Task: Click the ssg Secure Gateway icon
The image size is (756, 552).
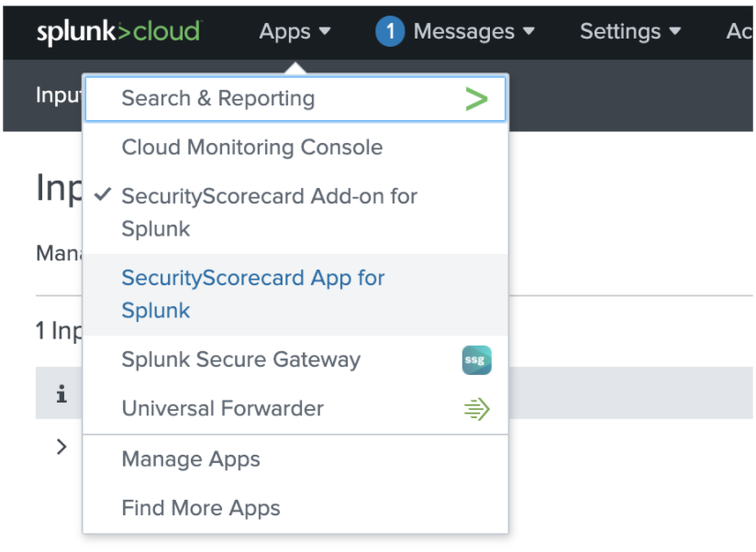Action: point(476,359)
